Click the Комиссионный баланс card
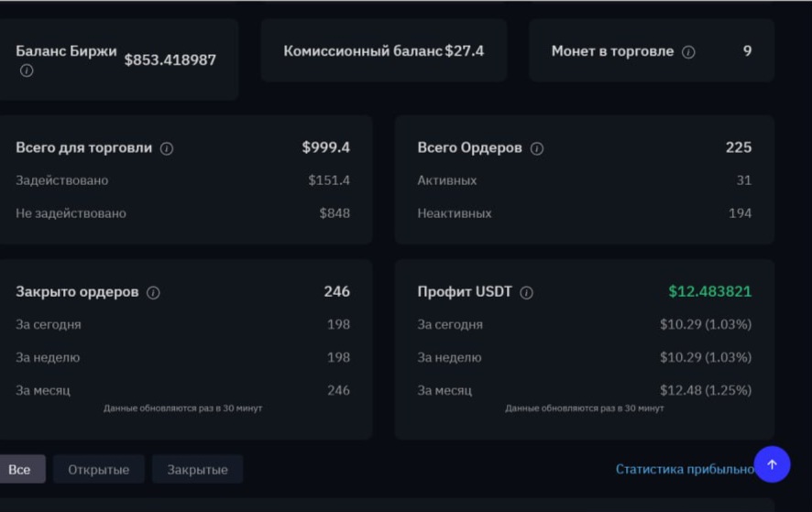Viewport: 812px width, 512px height. [x=384, y=50]
